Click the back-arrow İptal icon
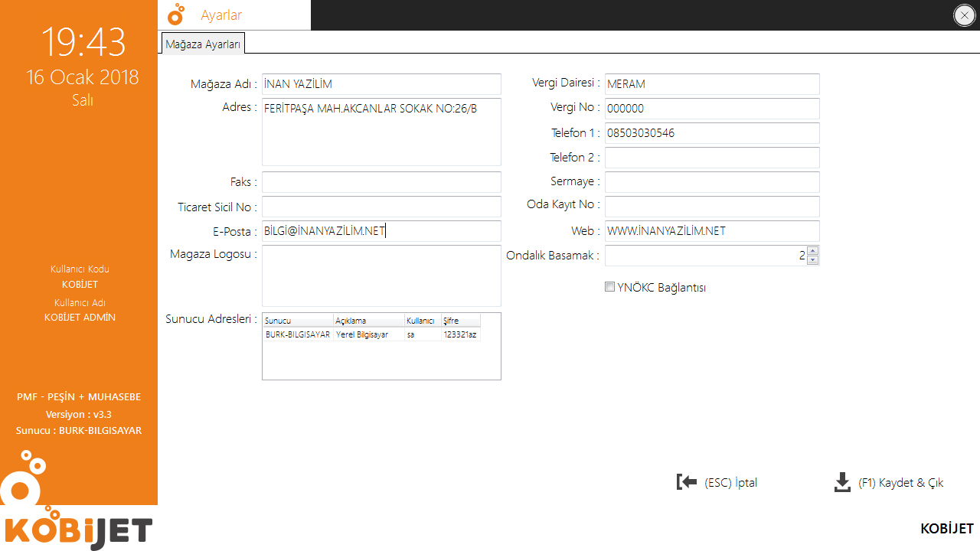Screen dimensions: 980x551 (x=687, y=482)
